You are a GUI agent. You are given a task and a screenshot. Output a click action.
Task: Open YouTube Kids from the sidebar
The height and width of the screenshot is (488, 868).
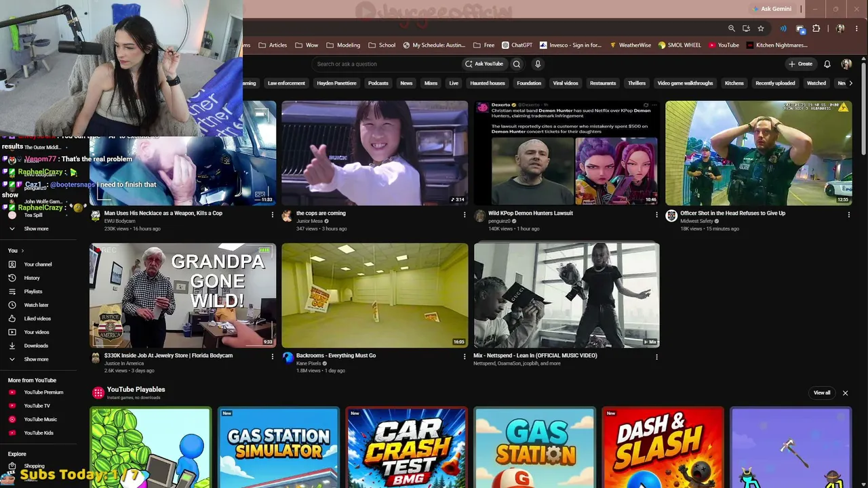click(x=39, y=433)
